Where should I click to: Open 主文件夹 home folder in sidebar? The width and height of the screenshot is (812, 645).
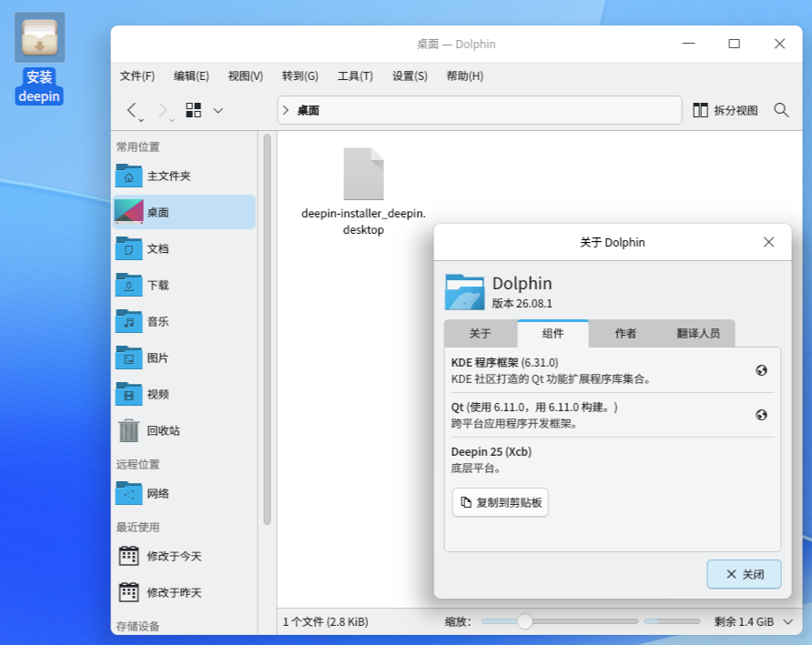(x=185, y=176)
